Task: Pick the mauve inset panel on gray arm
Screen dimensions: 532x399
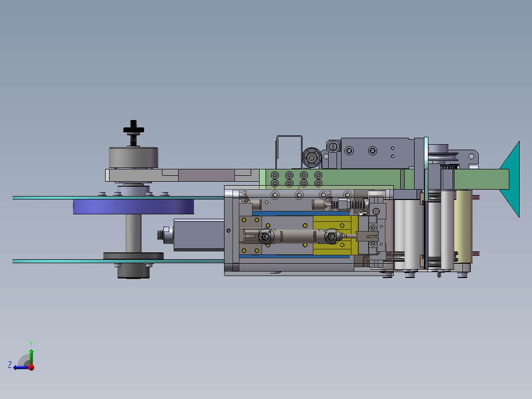Action: [206, 175]
